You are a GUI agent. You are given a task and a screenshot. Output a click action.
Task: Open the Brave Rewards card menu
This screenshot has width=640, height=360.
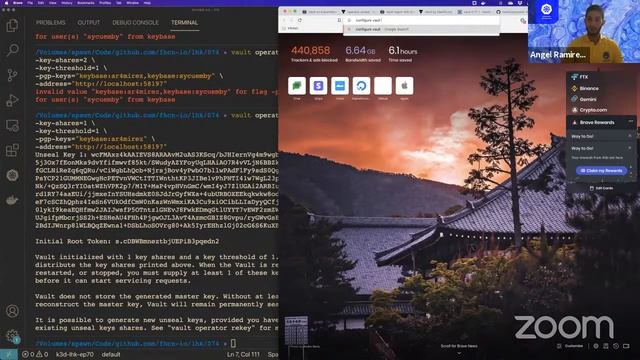coord(631,122)
